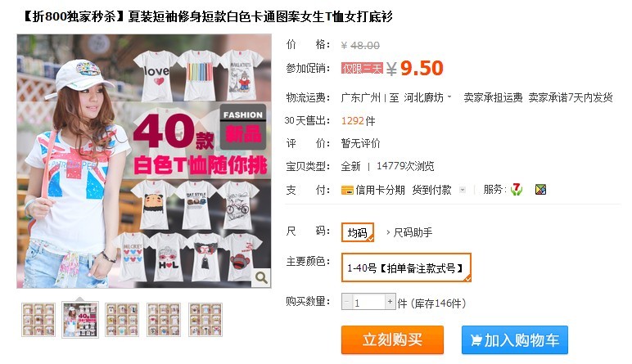632x364 pixels.
Task: Click the magnifier zoom icon on product image
Action: (x=261, y=277)
